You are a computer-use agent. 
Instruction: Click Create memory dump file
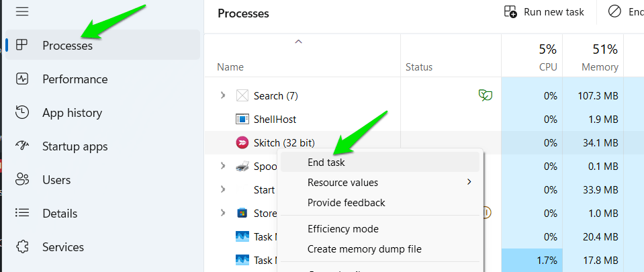(x=364, y=249)
